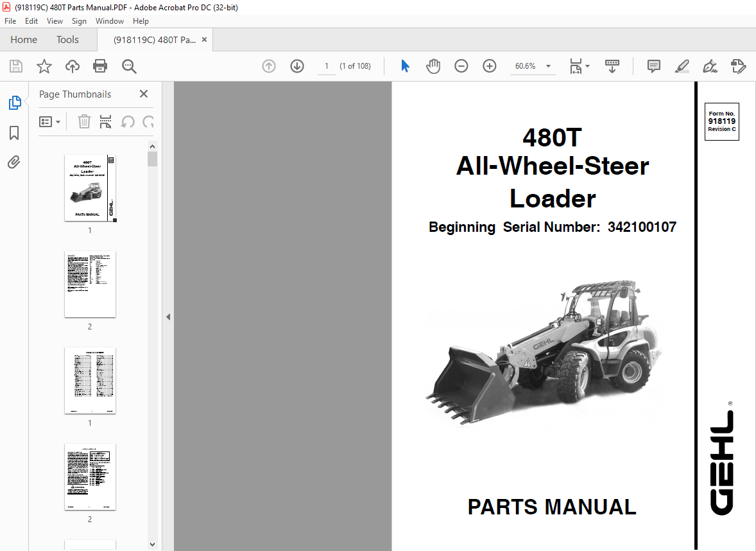Viewport: 756px width, 551px height.
Task: Collapse the navigation pane arrow
Action: [168, 317]
